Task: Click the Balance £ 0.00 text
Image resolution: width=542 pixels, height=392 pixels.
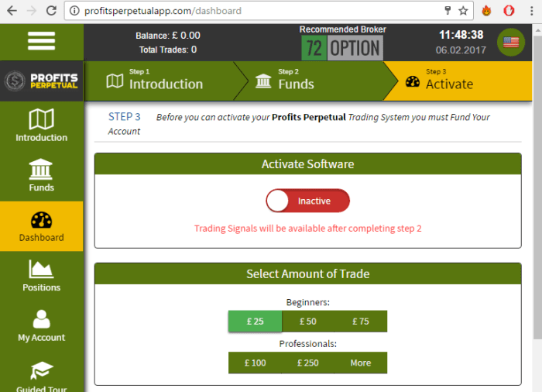Action: 168,36
